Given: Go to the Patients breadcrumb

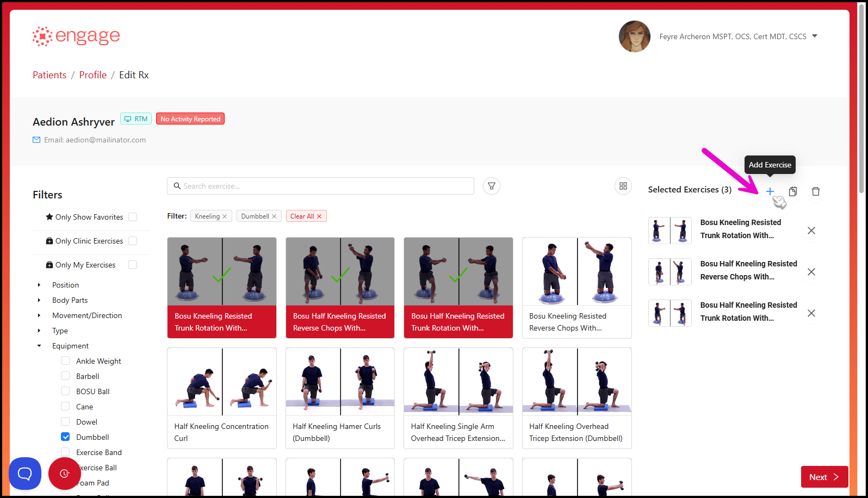Looking at the screenshot, I should click(x=49, y=75).
